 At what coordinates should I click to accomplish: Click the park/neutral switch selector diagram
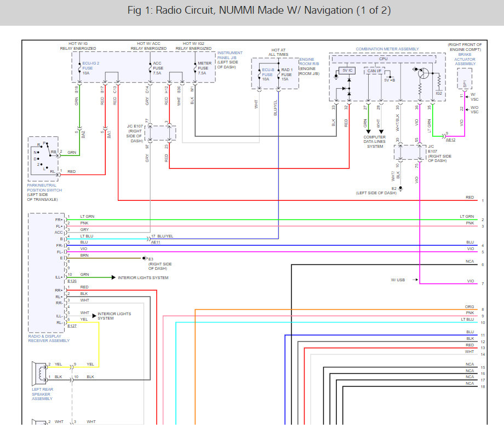pyautogui.click(x=43, y=159)
